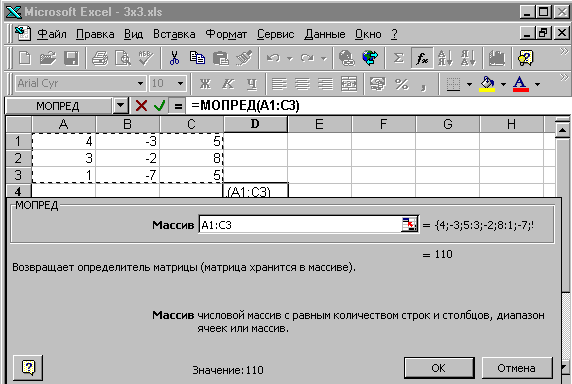Image resolution: width=572 pixels, height=384 pixels.
Task: Open the font color dropdown arrow
Action: [537, 85]
